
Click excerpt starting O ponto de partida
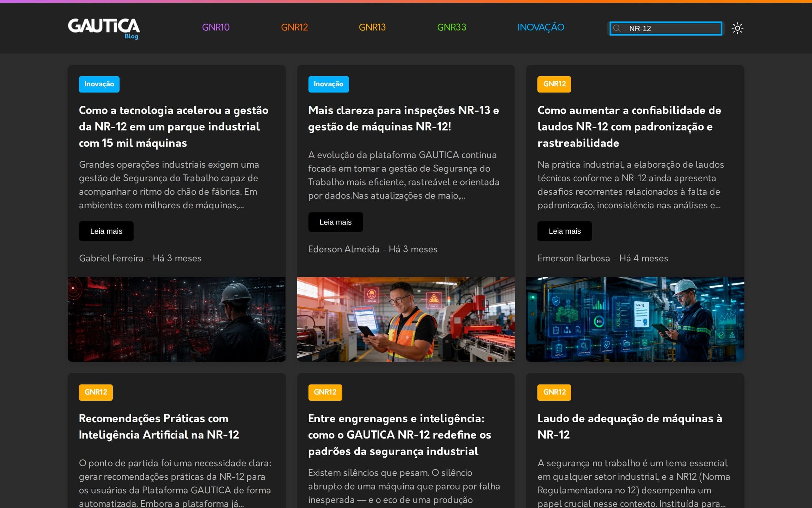[175, 483]
